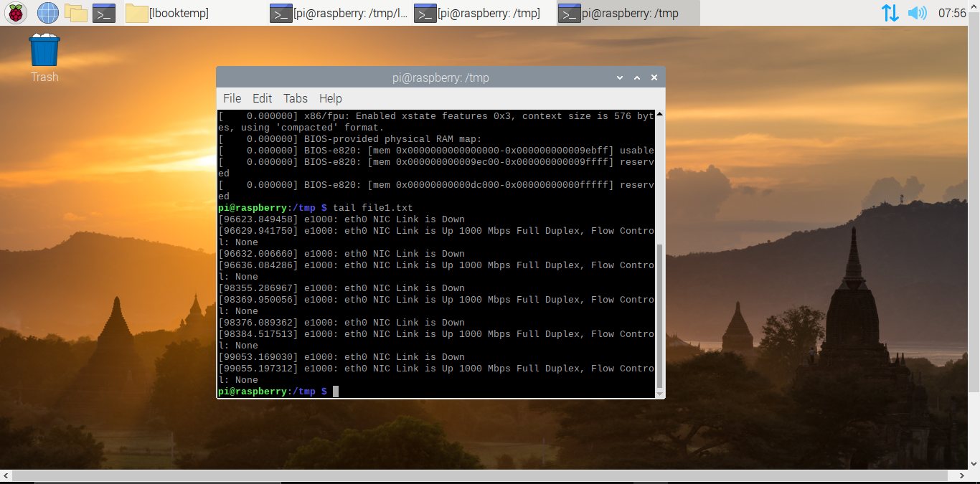Open the Edit menu in terminal

pyautogui.click(x=262, y=98)
